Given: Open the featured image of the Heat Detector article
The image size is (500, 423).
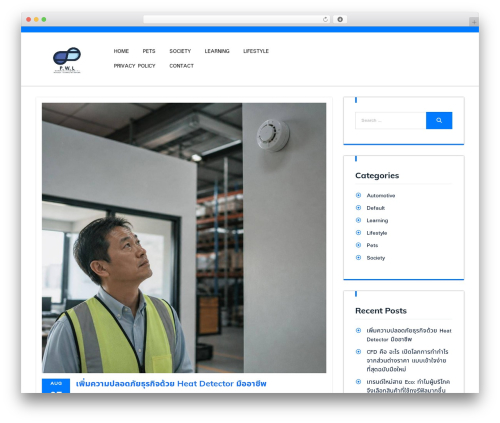Looking at the screenshot, I should click(184, 238).
